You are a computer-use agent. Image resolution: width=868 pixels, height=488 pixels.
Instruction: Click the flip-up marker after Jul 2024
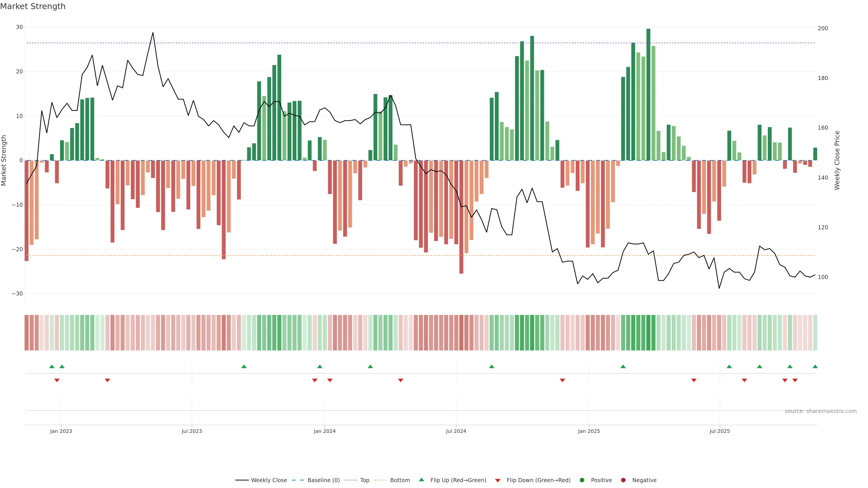[x=492, y=366]
